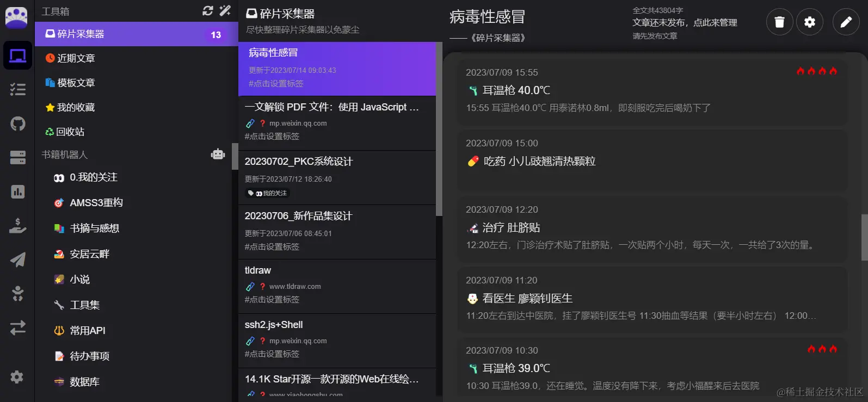
Task: Click the pill icon on 吃药 entry
Action: 473,162
